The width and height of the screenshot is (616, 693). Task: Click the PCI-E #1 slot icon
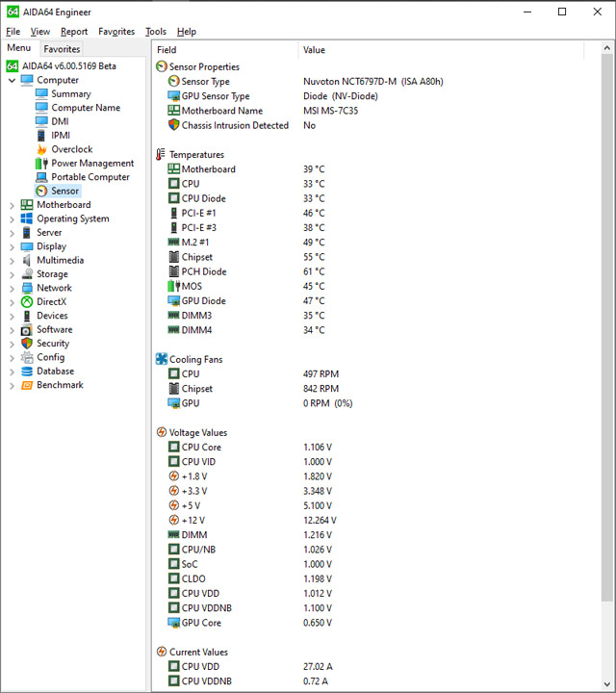[x=173, y=213]
